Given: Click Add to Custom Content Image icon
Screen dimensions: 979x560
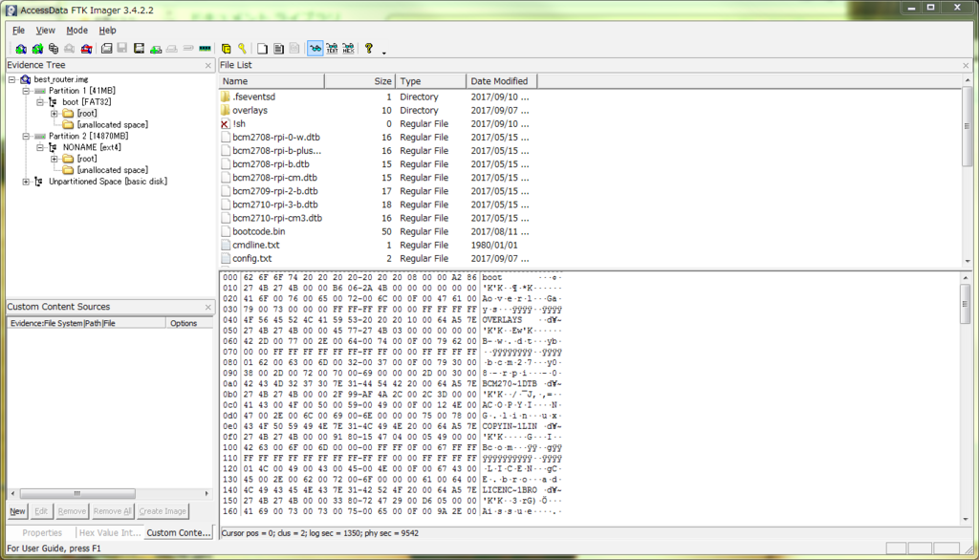Looking at the screenshot, I should (x=156, y=49).
